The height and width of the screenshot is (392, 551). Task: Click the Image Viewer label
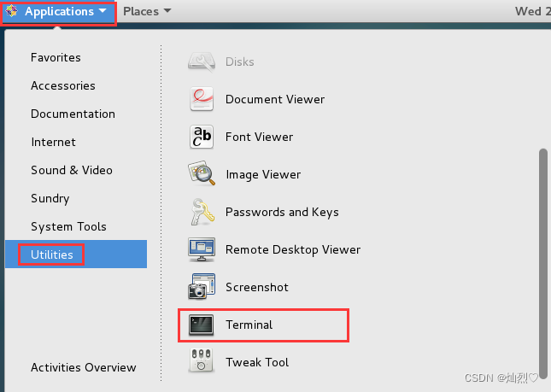coord(263,174)
